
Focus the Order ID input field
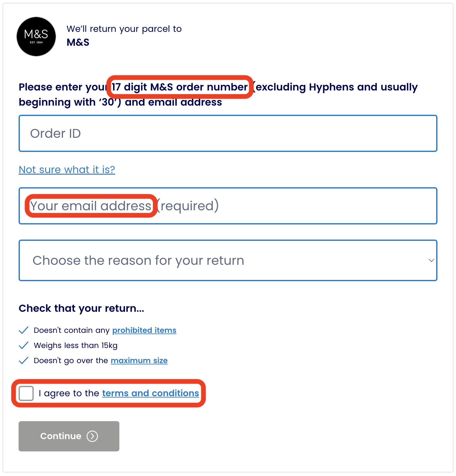point(228,133)
